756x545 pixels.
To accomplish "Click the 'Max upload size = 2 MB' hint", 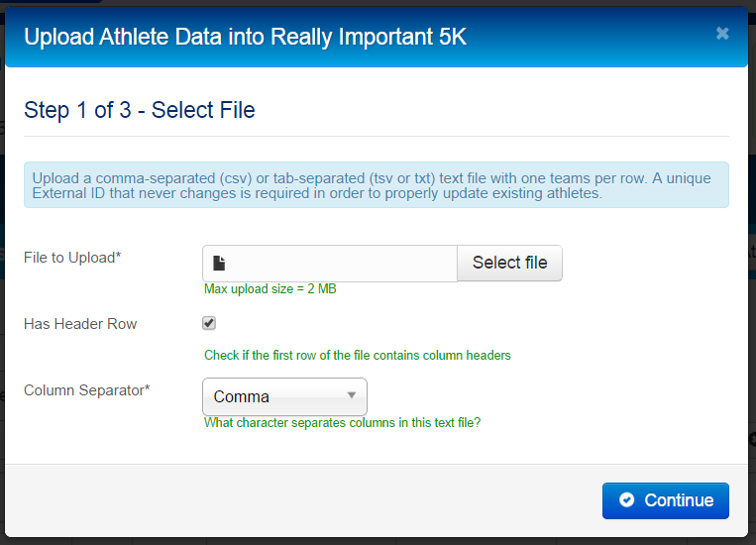I will click(x=270, y=289).
